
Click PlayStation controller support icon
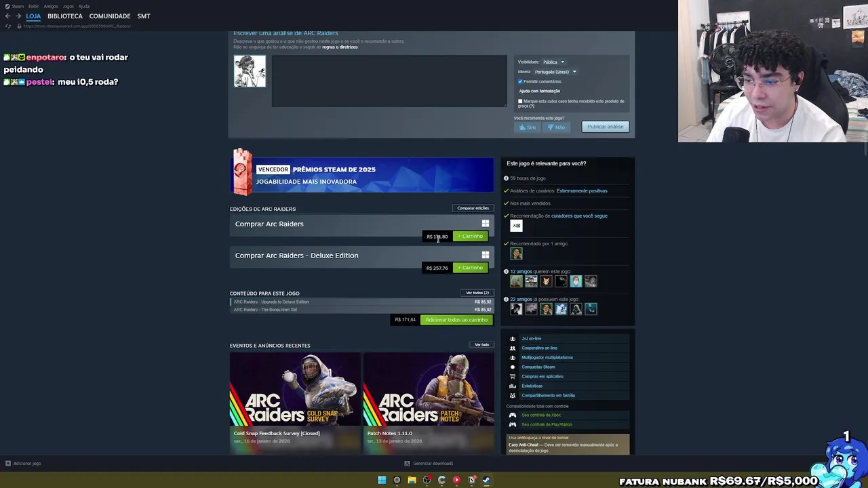pyautogui.click(x=513, y=424)
